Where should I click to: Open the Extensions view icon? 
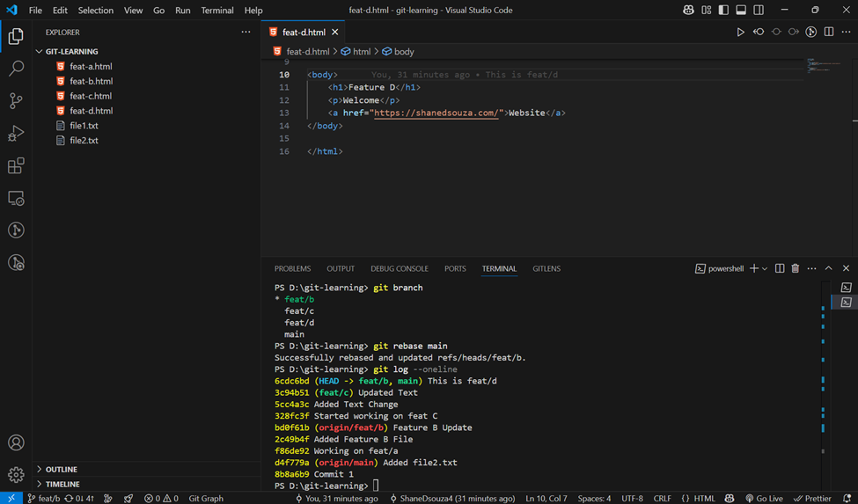click(x=16, y=165)
